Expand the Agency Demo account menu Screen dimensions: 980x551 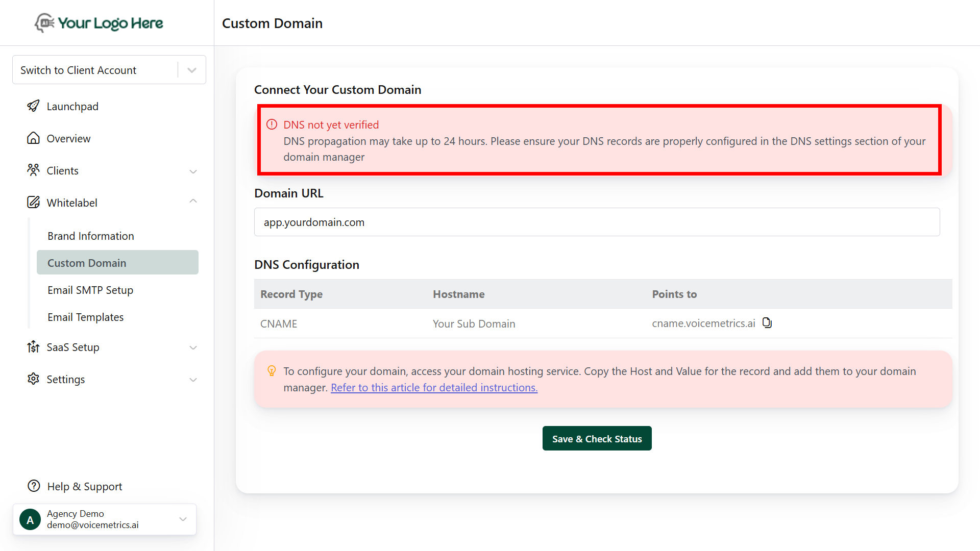click(x=183, y=519)
